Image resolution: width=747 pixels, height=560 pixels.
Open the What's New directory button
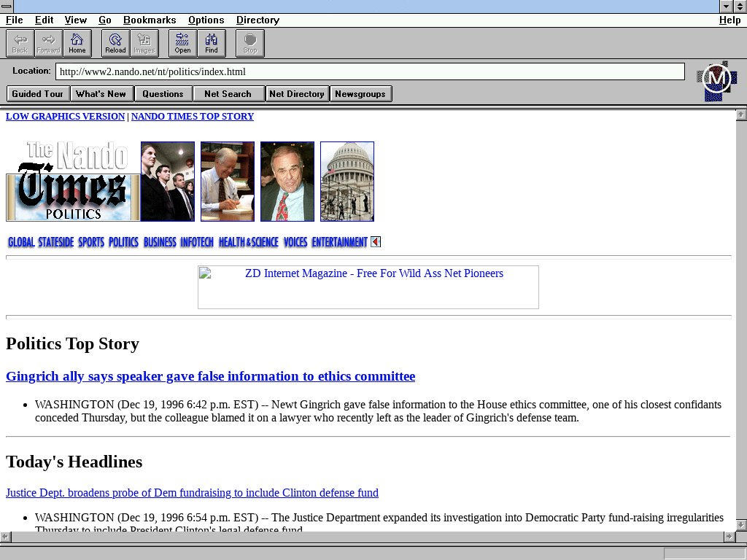(x=101, y=93)
